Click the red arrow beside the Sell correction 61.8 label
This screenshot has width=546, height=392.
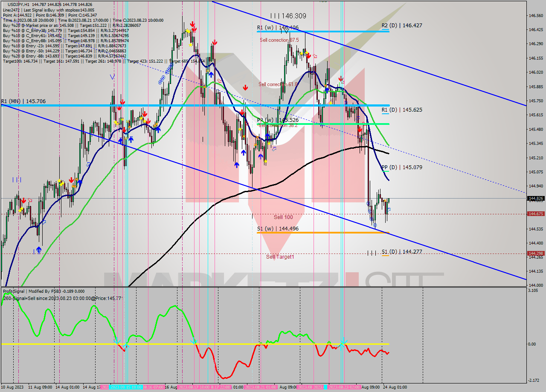(246, 87)
